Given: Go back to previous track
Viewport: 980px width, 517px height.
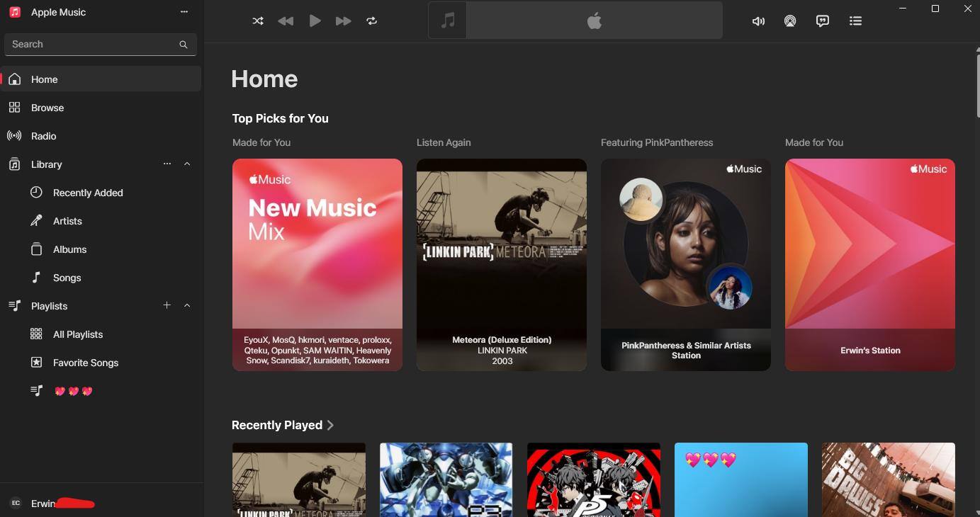Looking at the screenshot, I should [286, 21].
